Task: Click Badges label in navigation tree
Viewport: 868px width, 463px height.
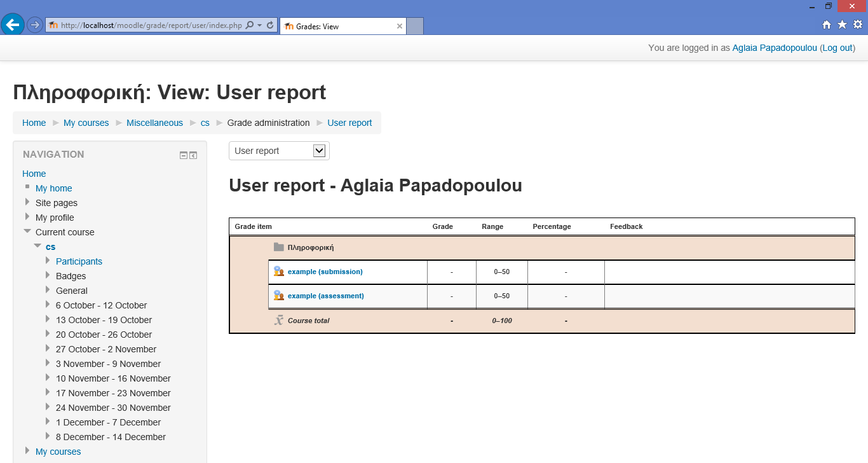Action: 71,276
